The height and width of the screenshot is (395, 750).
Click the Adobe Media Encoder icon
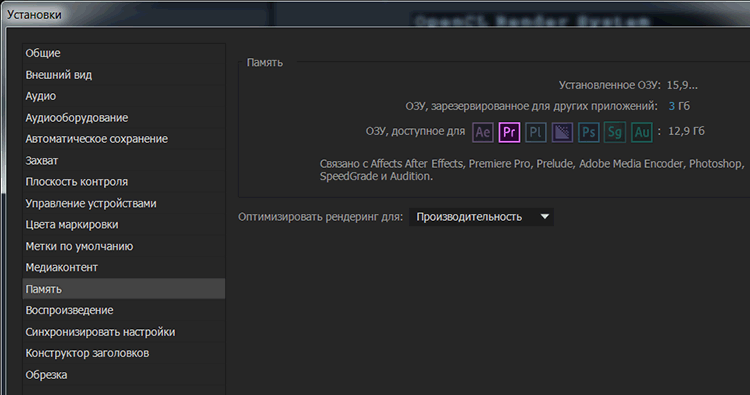point(562,132)
